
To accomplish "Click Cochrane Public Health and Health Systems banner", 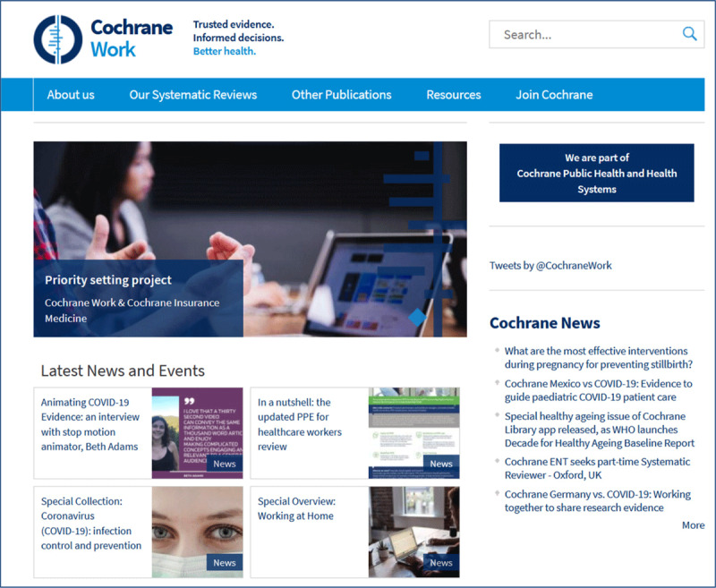I will [x=596, y=173].
